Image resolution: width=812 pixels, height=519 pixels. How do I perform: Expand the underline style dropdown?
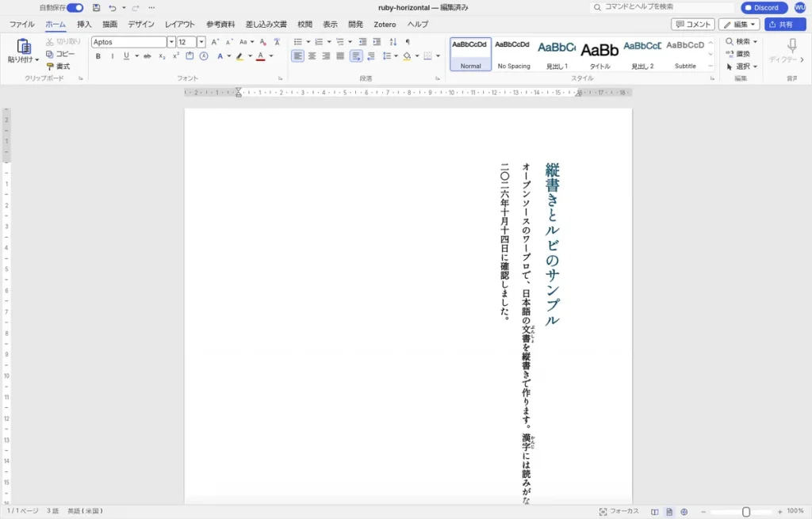pyautogui.click(x=136, y=56)
